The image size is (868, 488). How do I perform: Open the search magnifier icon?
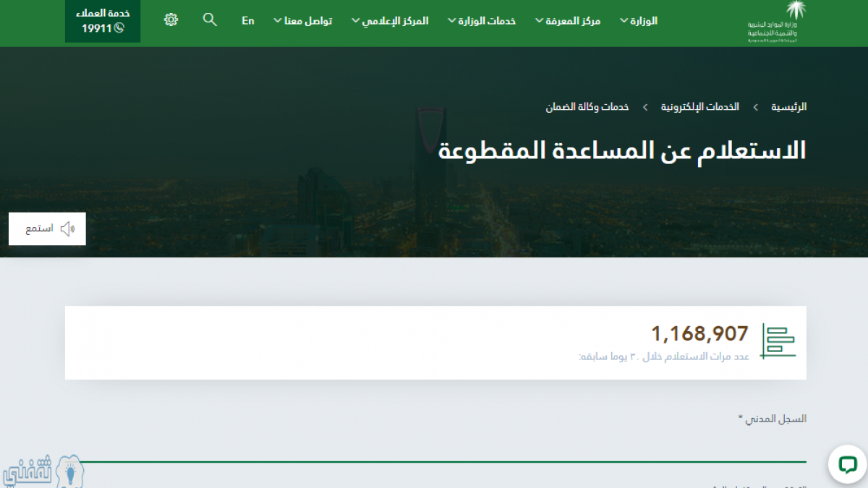[x=210, y=20]
